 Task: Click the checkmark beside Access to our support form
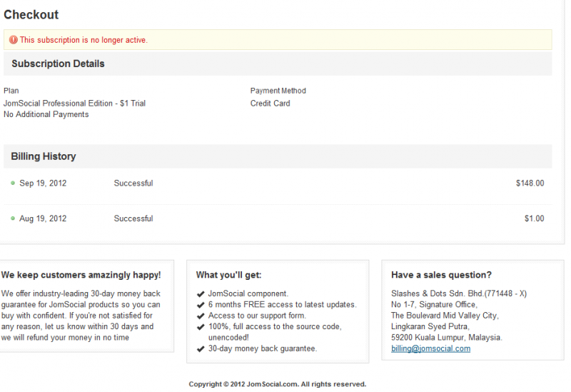[201, 316]
